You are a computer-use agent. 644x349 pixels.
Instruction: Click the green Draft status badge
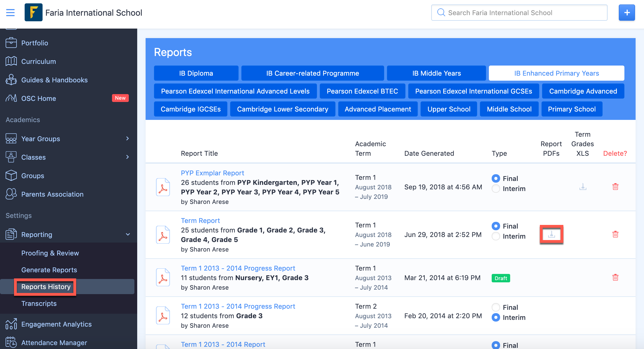pyautogui.click(x=501, y=278)
